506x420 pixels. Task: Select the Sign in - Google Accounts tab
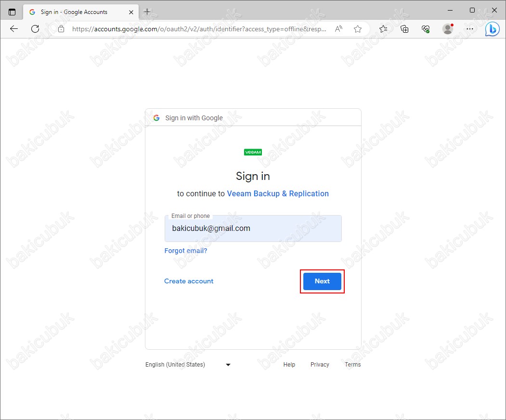(x=81, y=12)
